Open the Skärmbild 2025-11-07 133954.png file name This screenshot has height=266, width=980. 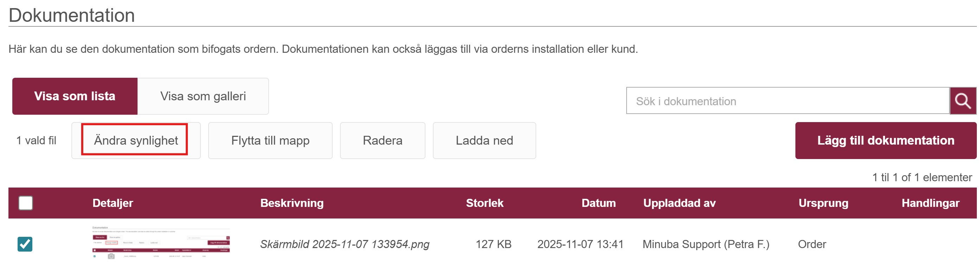344,244
